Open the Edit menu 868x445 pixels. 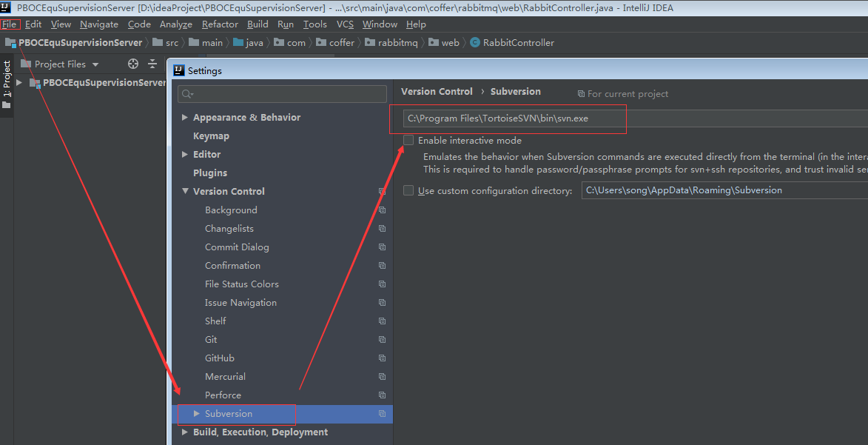33,24
